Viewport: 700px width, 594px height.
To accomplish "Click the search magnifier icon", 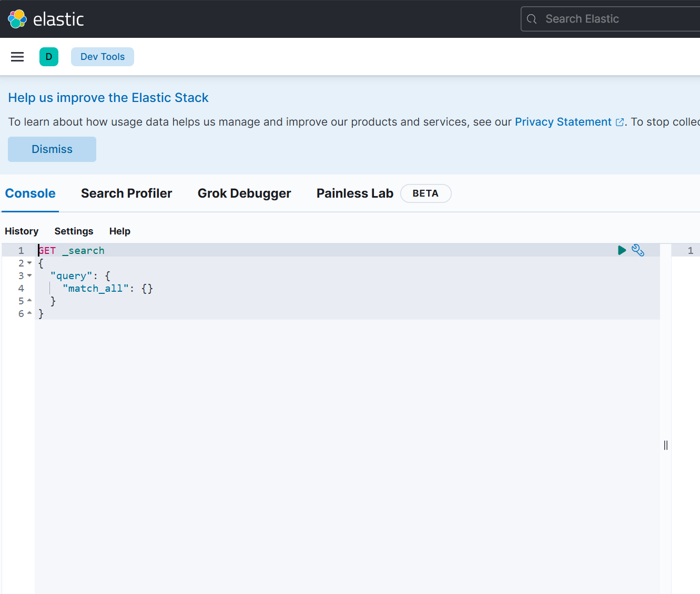I will pos(532,19).
